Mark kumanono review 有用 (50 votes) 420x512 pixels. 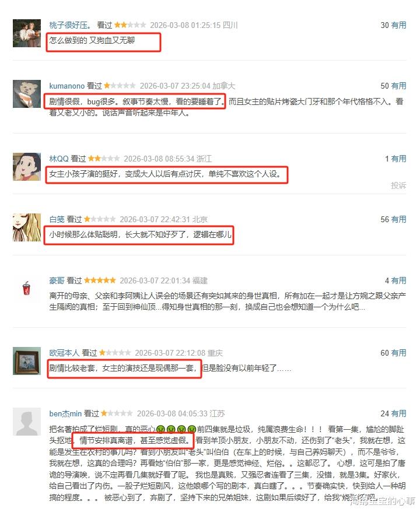[398, 86]
